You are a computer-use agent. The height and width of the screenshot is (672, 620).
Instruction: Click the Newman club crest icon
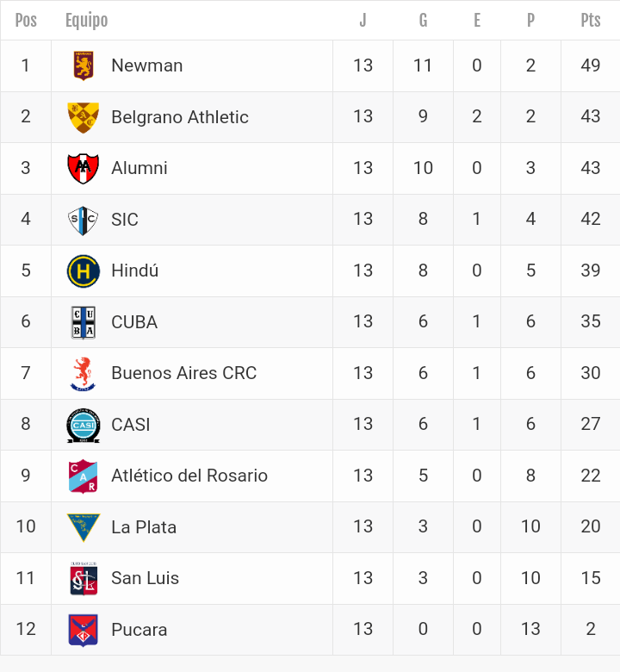pos(84,65)
